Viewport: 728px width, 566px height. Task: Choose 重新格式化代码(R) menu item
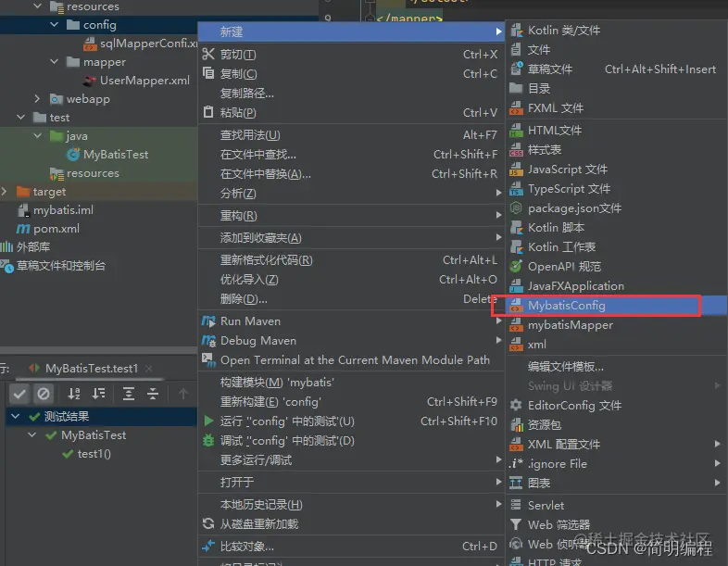point(351,260)
